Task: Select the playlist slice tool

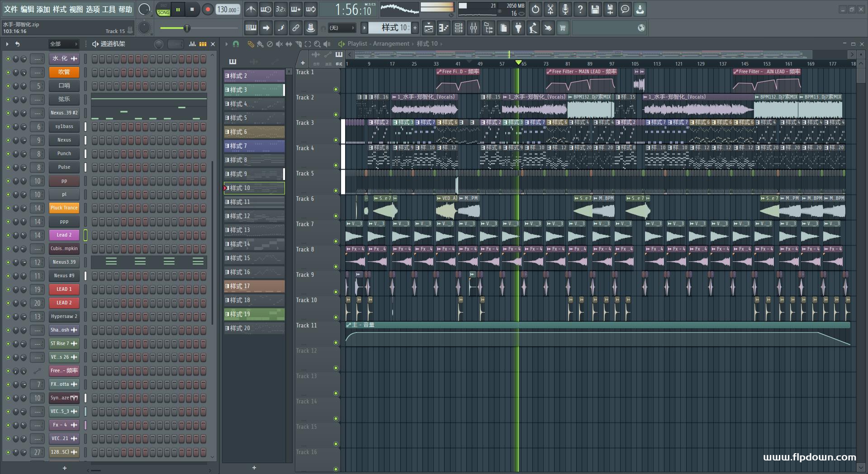Action: [298, 44]
